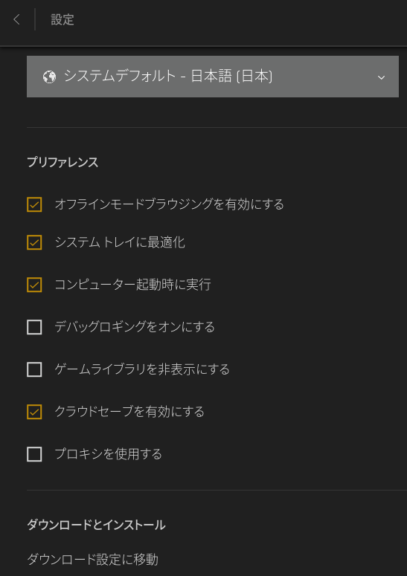407x576 pixels.
Task: Uncheck オフラインモードブラウジングを有効にする checkbox
Action: [34, 205]
